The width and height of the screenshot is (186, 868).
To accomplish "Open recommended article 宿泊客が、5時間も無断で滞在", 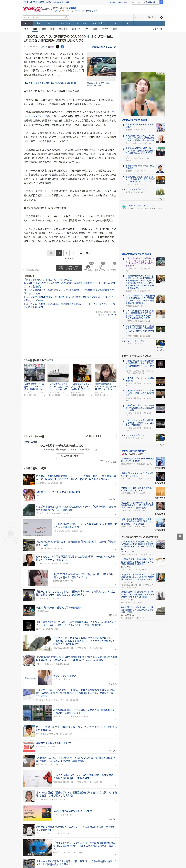I will 76,478.
